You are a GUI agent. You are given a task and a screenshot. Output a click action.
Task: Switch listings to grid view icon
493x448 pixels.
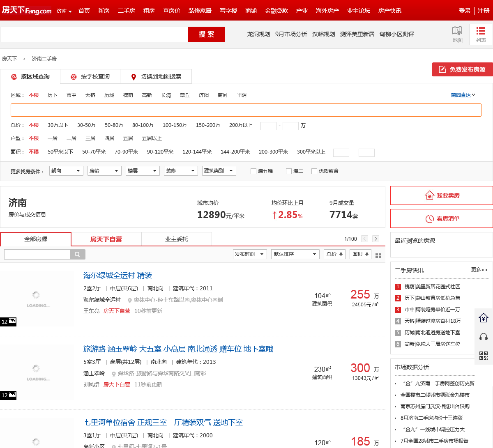coord(378,255)
